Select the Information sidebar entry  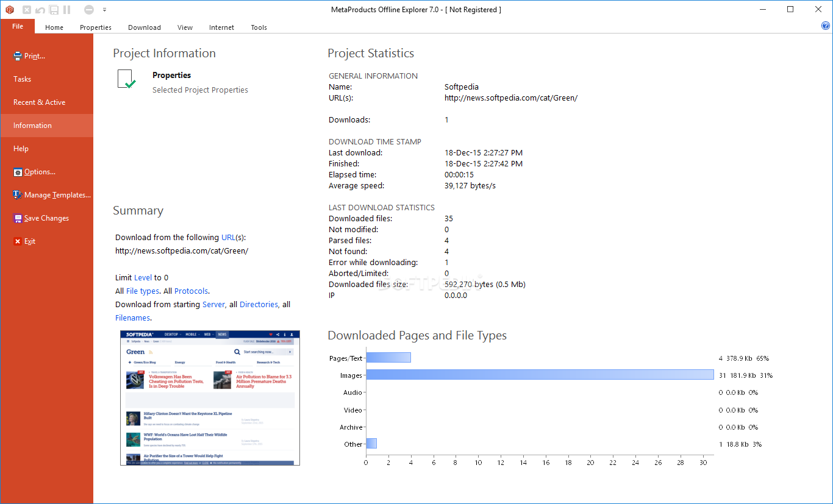coord(47,126)
